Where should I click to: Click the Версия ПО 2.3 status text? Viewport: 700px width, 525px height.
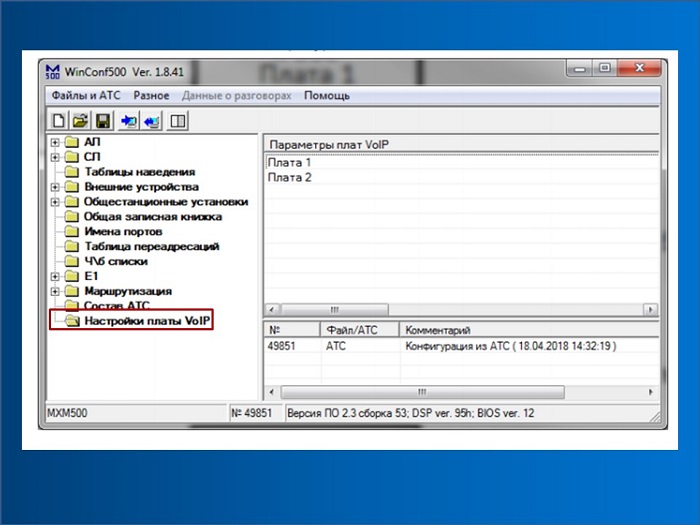point(410,413)
